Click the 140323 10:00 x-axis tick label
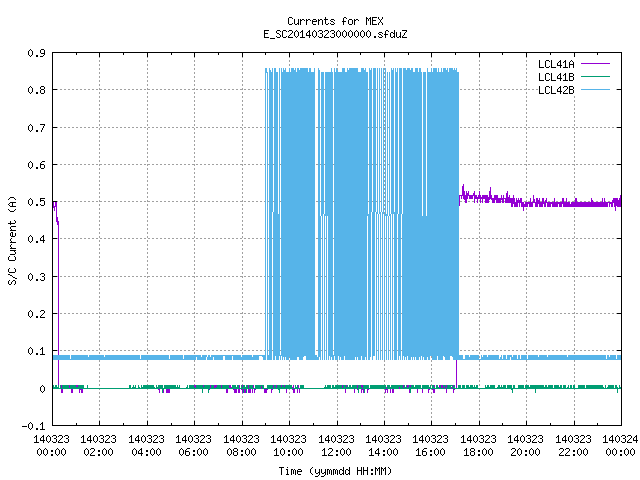 coord(288,445)
